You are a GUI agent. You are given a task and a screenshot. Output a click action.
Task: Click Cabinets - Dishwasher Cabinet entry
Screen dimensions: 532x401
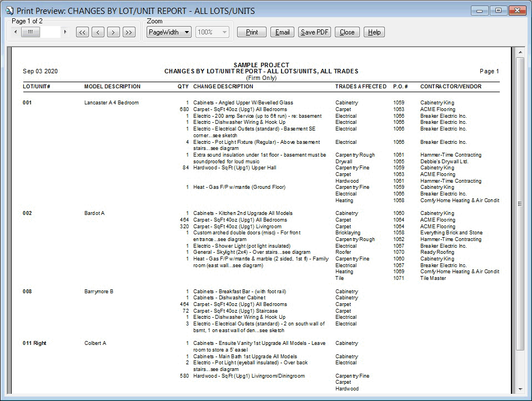click(x=230, y=298)
